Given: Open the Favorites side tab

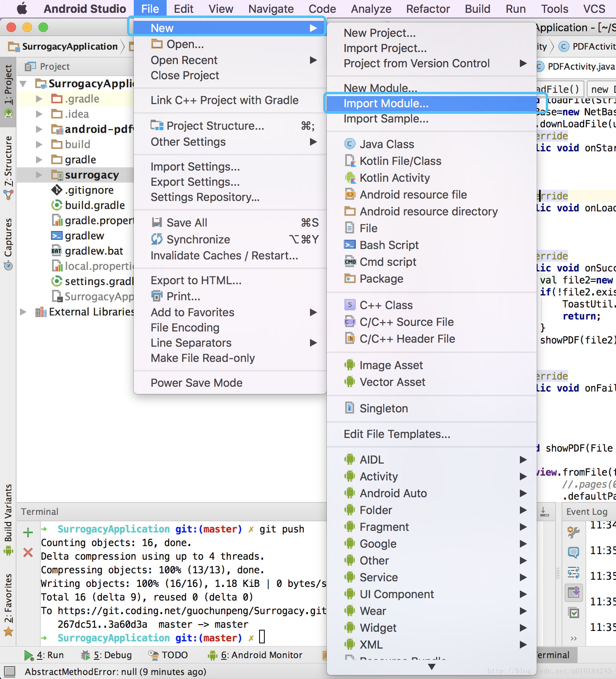Looking at the screenshot, I should (x=8, y=605).
